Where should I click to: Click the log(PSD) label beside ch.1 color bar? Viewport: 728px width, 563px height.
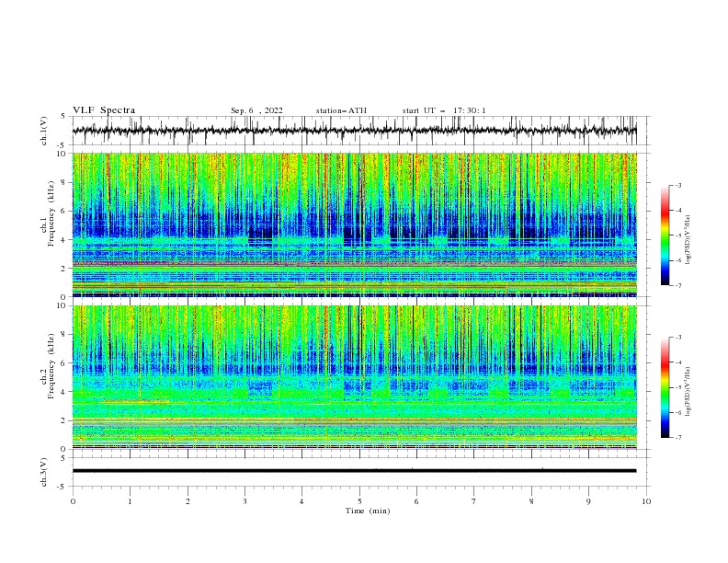click(x=689, y=240)
